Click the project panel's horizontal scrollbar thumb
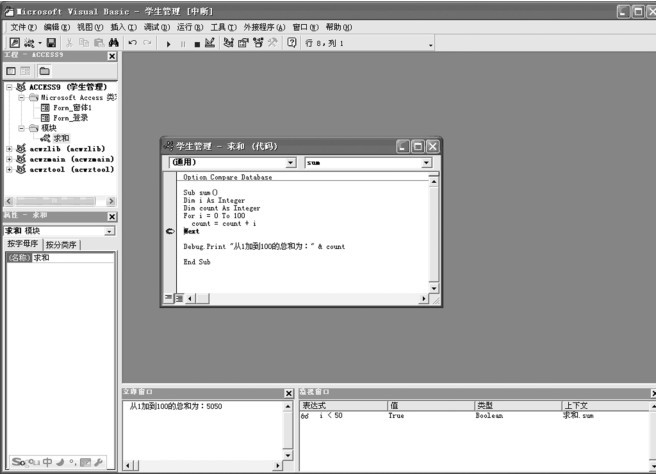The height and width of the screenshot is (474, 657). (x=57, y=201)
